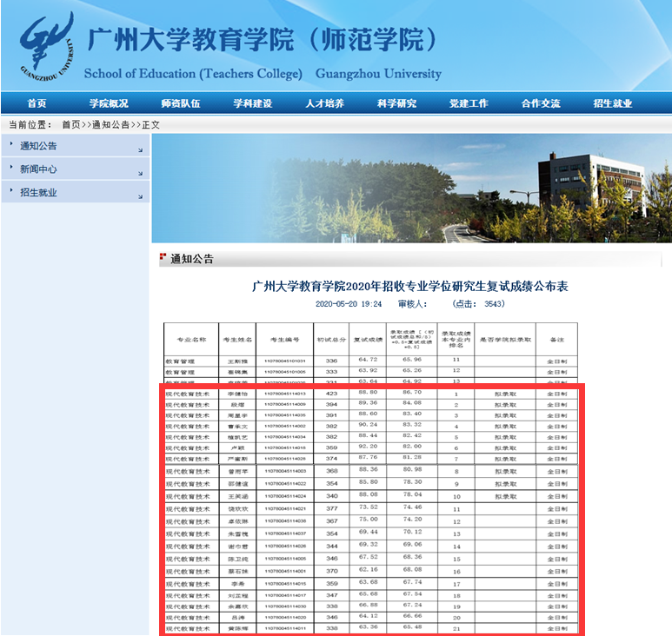Viewport: 672px width, 636px height.
Task: Click the initial score 423
Action: point(331,394)
